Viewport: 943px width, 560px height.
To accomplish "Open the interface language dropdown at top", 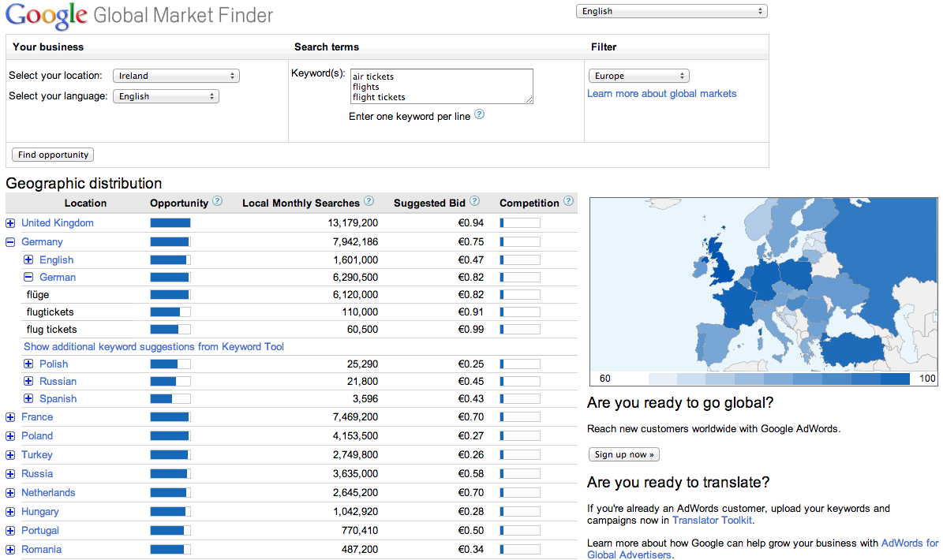I will [672, 11].
